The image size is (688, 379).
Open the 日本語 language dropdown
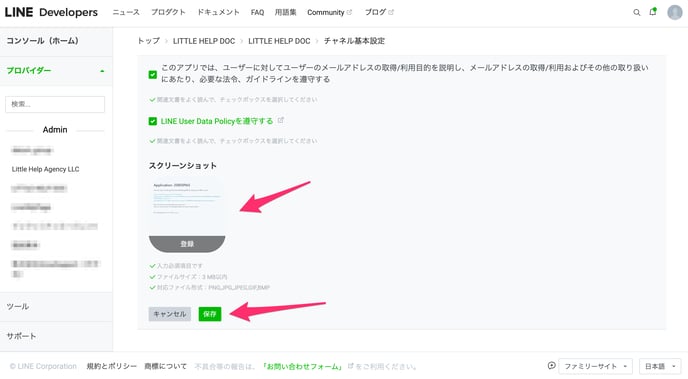[659, 366]
